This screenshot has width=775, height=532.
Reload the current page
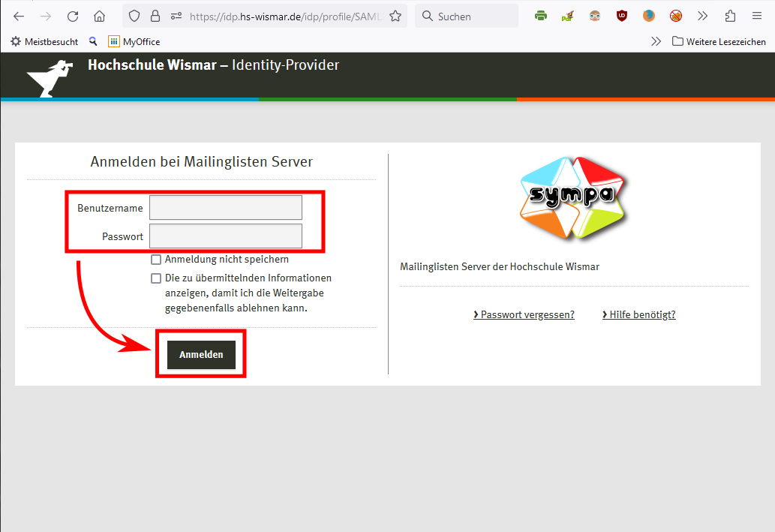[73, 17]
